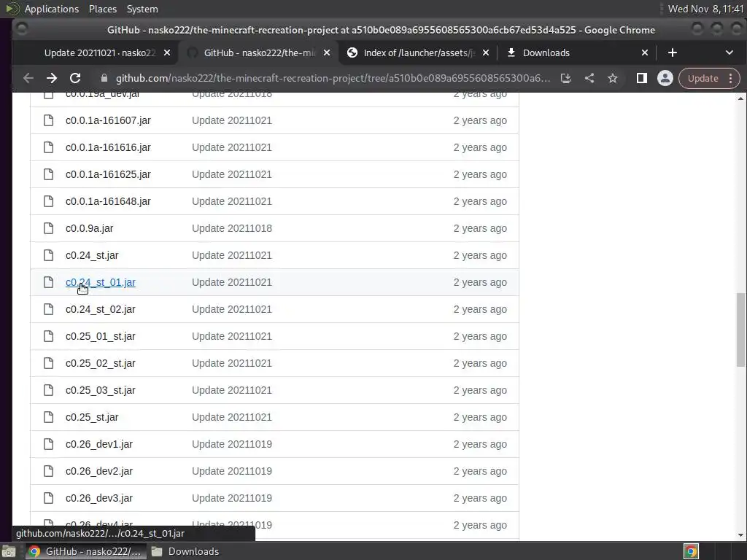
Task: Click the scrollbar down arrow
Action: coord(740,535)
